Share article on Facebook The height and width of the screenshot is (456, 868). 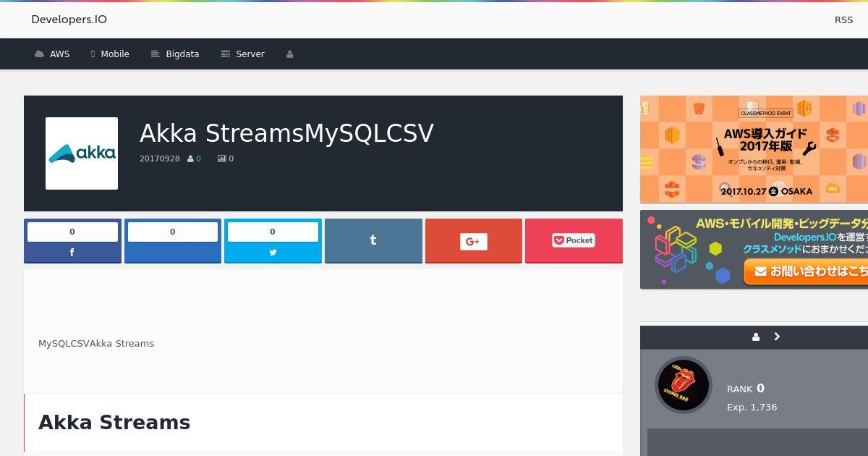pos(72,241)
